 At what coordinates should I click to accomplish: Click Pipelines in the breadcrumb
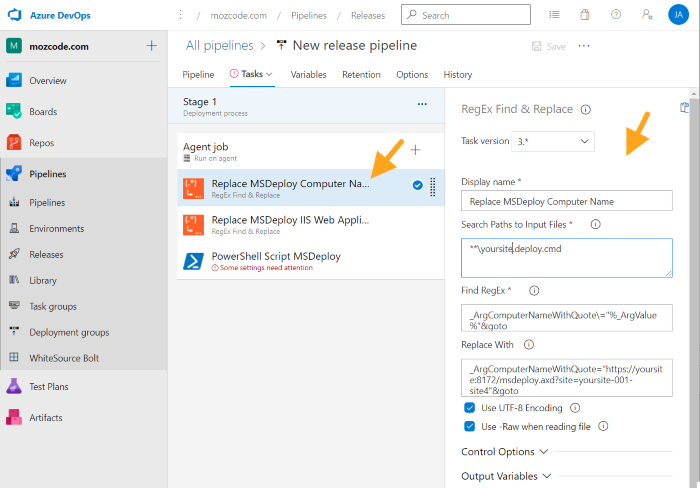(309, 16)
